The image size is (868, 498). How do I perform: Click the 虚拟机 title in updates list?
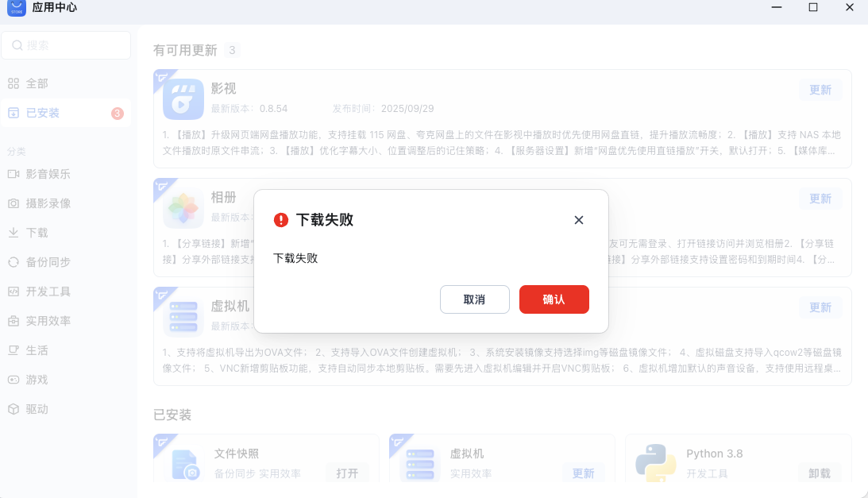[230, 306]
